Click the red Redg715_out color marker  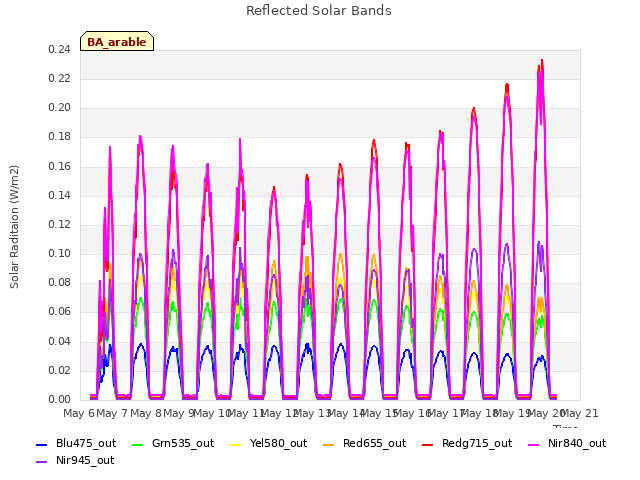coord(428,444)
